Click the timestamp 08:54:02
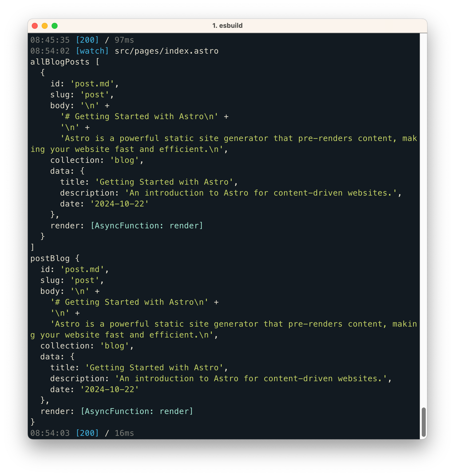455x476 pixels. click(x=50, y=51)
